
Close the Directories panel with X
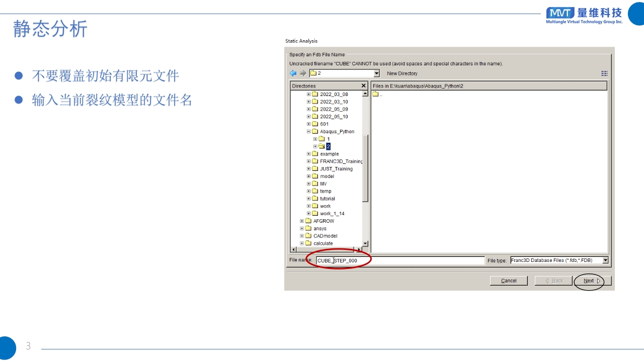[364, 86]
